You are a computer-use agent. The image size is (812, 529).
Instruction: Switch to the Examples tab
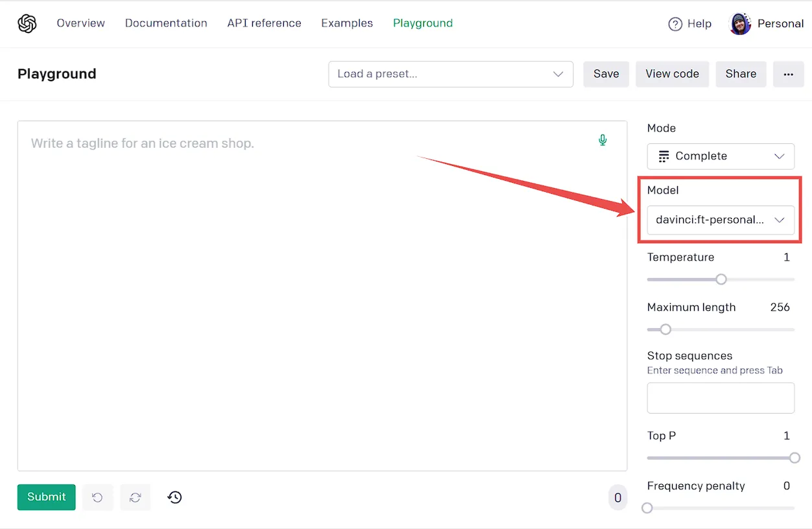click(x=347, y=23)
